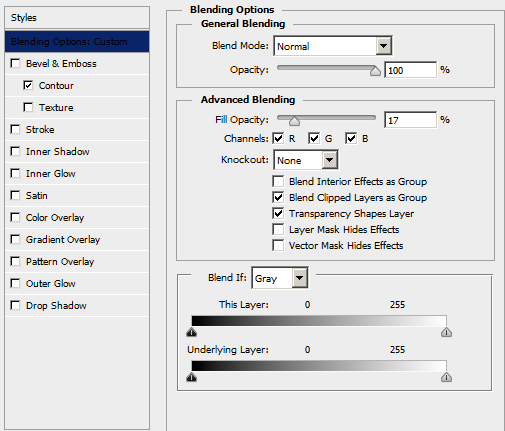Open the Texture settings label
The image size is (505, 431).
[x=56, y=107]
